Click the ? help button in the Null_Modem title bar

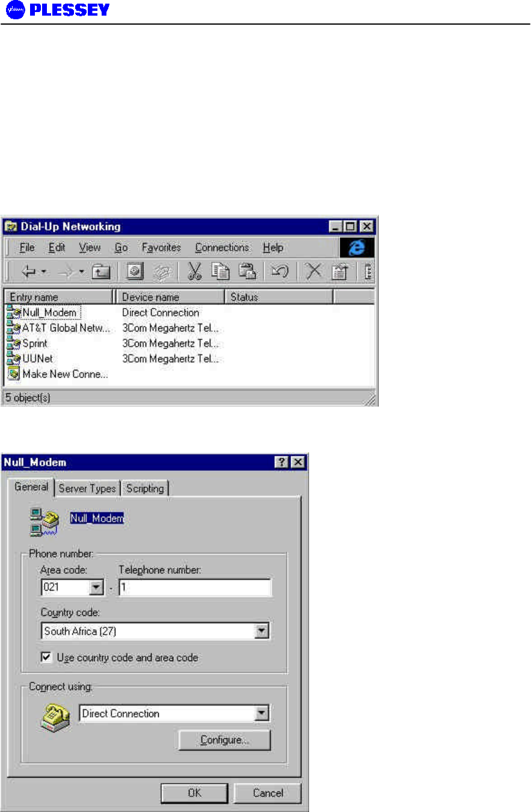click(281, 462)
